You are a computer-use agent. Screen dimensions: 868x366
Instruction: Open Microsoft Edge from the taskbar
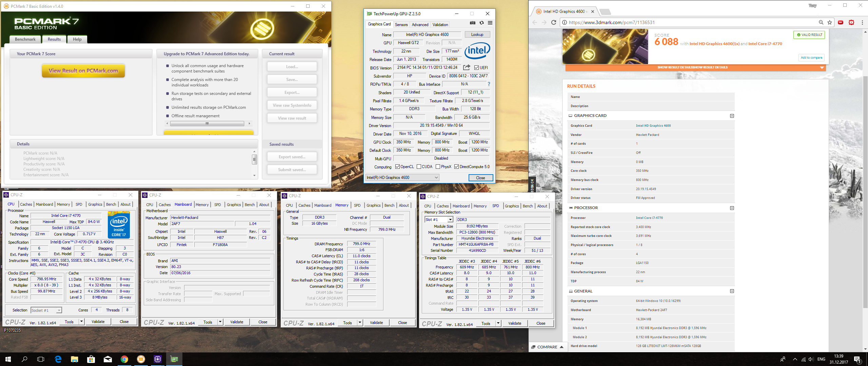pyautogui.click(x=58, y=359)
